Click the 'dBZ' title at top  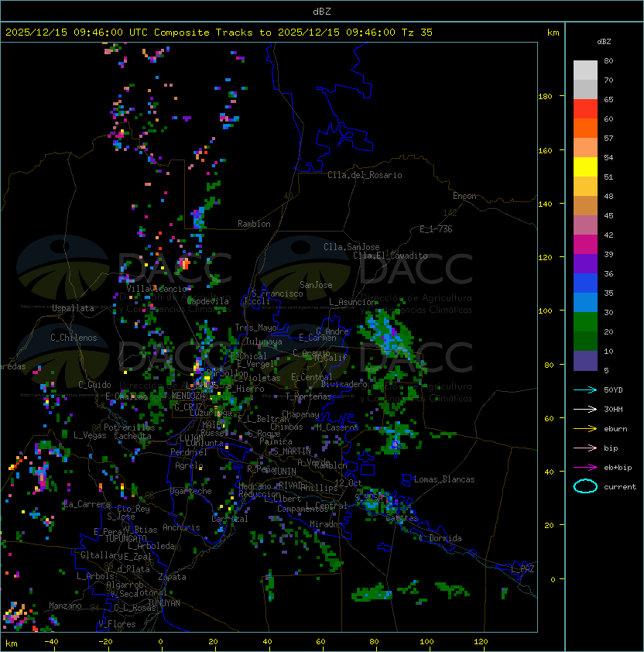322,12
